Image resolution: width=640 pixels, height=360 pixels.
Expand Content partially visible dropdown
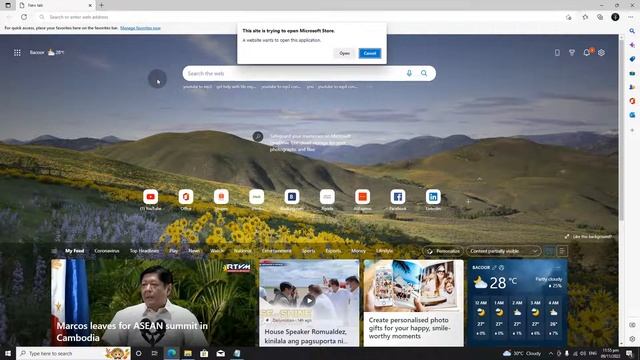tap(504, 251)
